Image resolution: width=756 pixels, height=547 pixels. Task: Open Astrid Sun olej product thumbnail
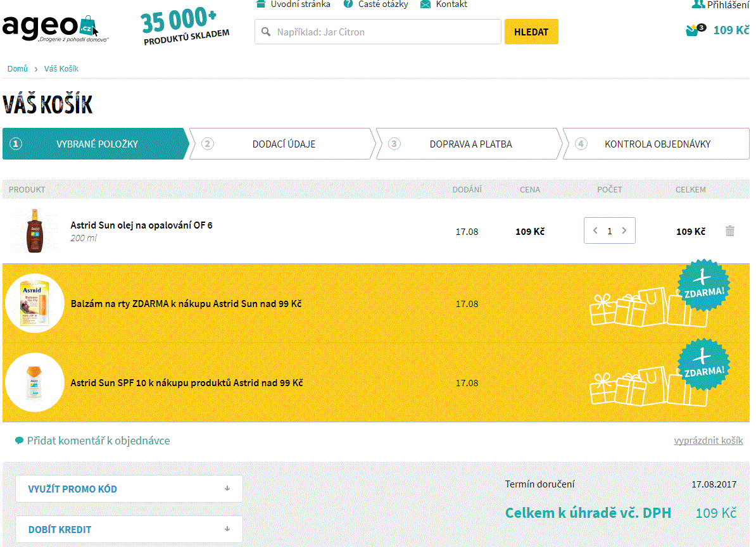point(34,231)
